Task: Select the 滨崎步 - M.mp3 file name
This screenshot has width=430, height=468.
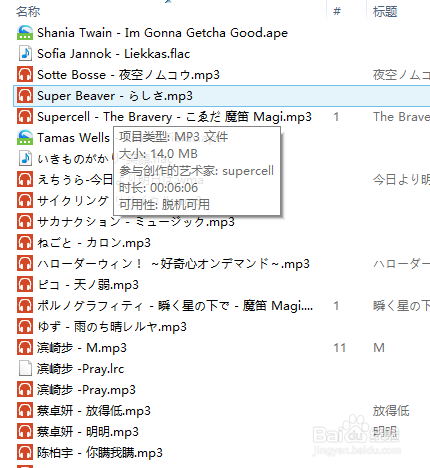Action: pos(82,348)
